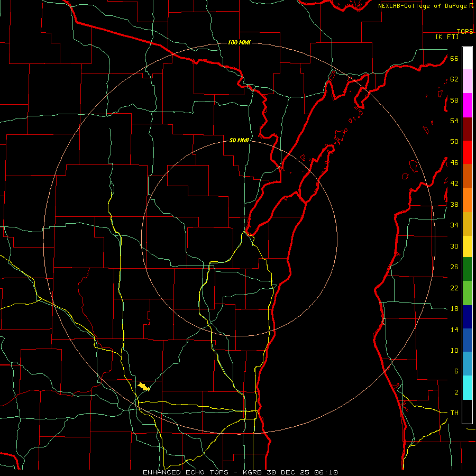Click the 'TH' threshold legend label
The image size is (476, 476).
point(454,413)
